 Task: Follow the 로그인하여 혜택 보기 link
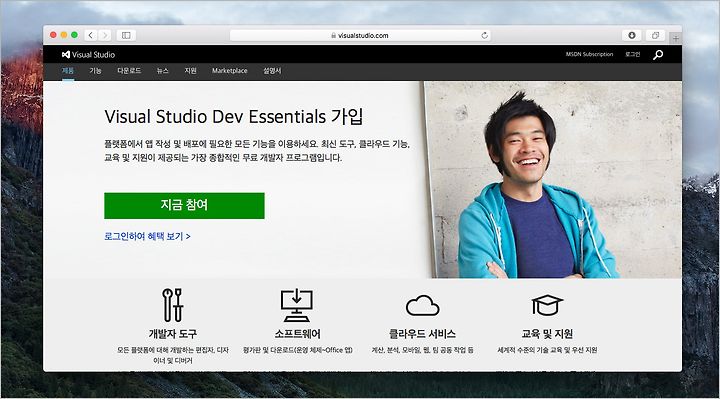click(x=147, y=236)
